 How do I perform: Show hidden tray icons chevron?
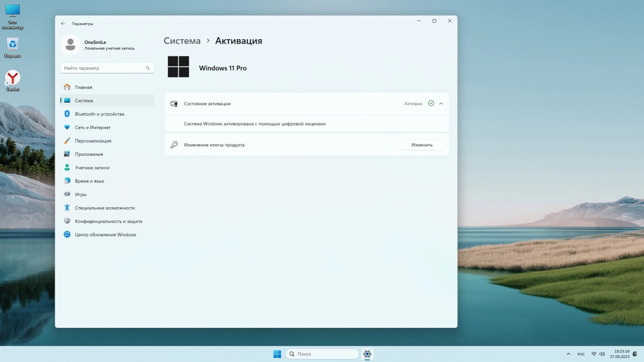(x=569, y=354)
